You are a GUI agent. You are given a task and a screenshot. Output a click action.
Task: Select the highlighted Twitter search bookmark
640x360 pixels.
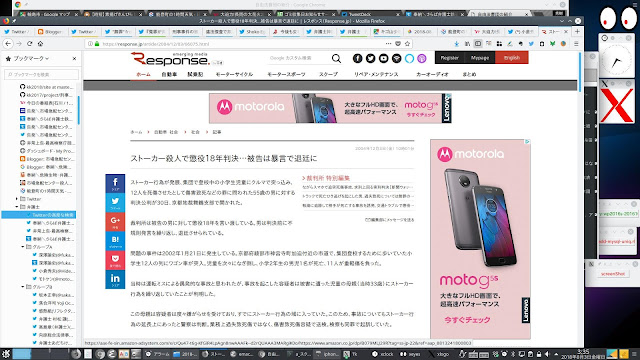pos(39,215)
